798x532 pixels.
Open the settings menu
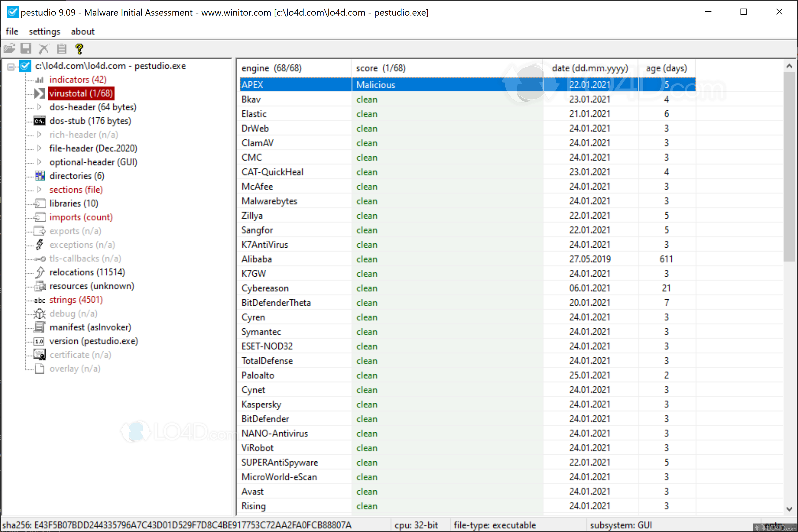[44, 31]
